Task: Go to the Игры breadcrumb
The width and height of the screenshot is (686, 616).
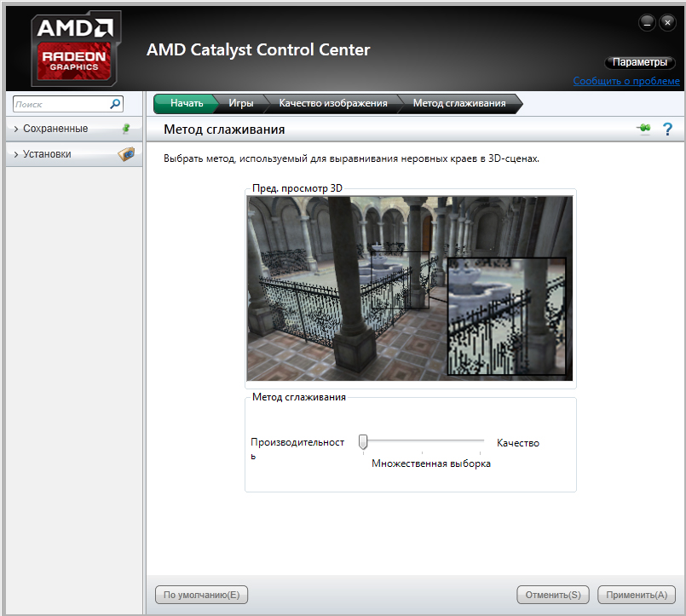Action: tap(240, 103)
